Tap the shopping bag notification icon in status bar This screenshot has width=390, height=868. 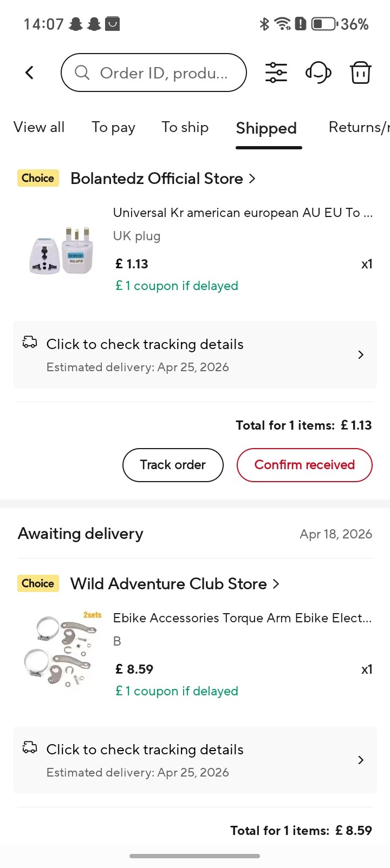[x=112, y=24]
